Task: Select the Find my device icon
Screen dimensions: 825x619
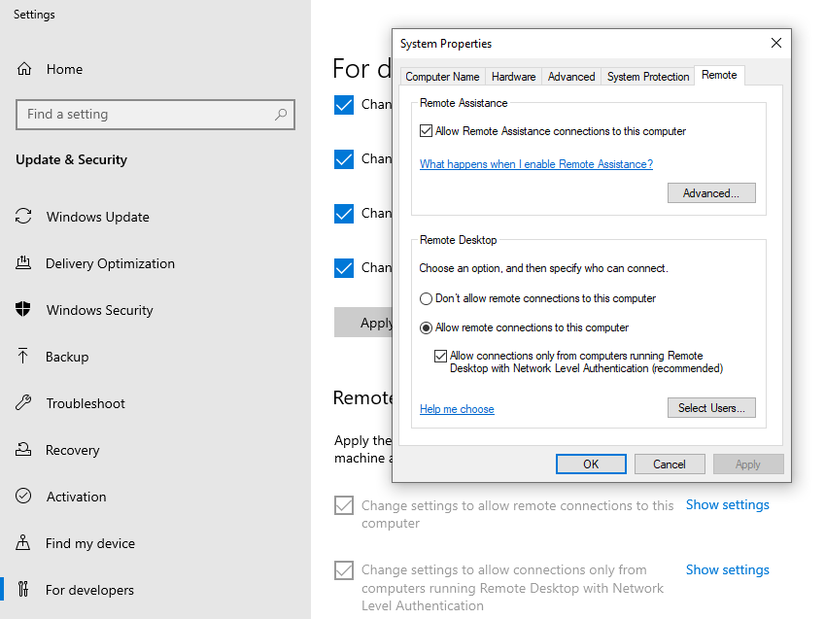Action: point(23,542)
